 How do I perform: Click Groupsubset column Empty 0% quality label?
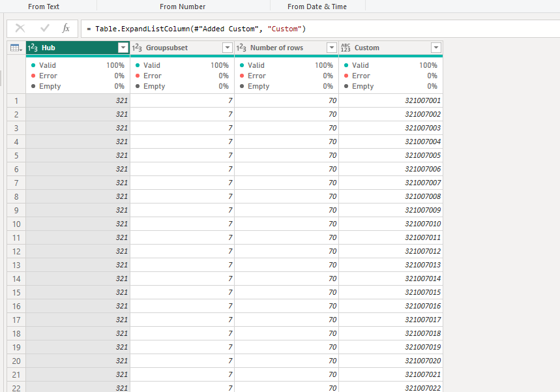coord(182,86)
